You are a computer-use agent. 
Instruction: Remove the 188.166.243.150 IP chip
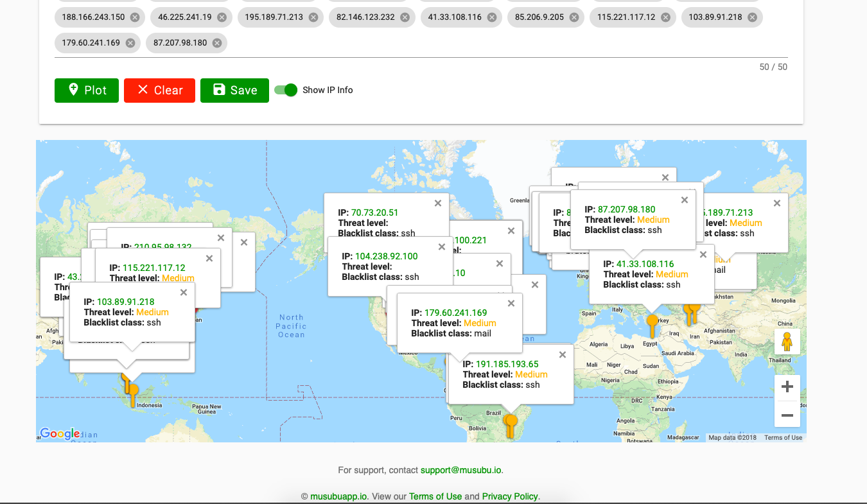[x=135, y=17]
